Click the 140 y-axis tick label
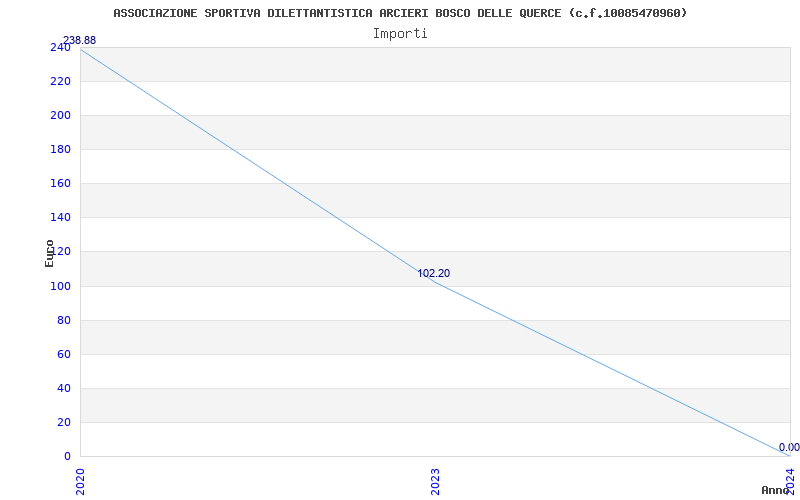The width and height of the screenshot is (800, 500). coord(60,217)
